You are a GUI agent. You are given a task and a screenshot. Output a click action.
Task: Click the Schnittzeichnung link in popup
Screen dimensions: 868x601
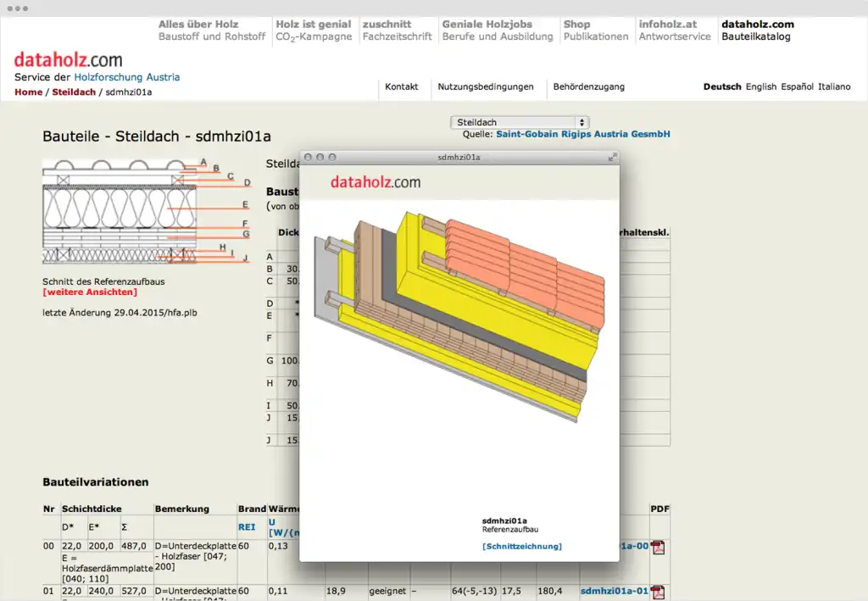pyautogui.click(x=521, y=547)
